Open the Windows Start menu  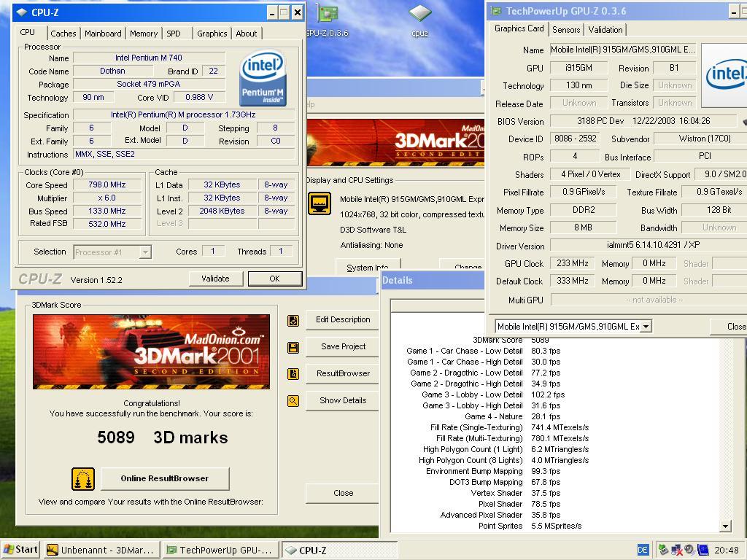[x=20, y=550]
